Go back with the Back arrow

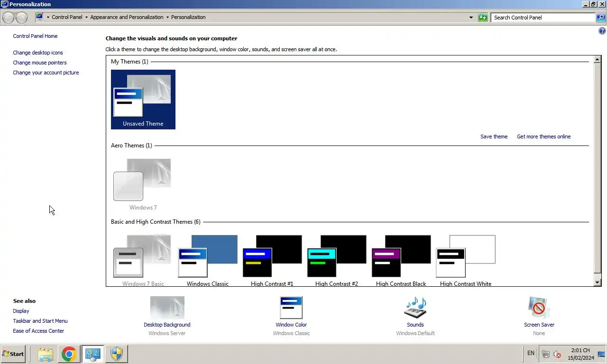9,18
